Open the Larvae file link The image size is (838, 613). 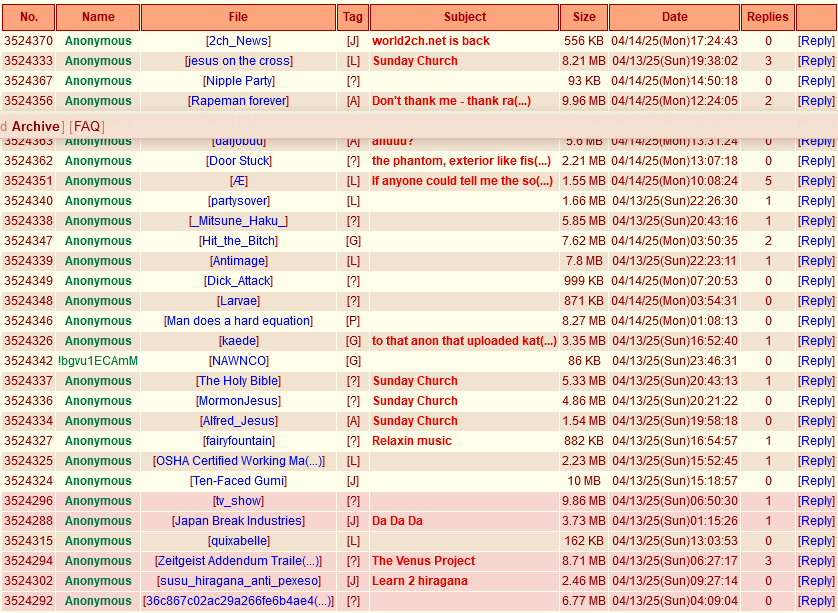238,301
